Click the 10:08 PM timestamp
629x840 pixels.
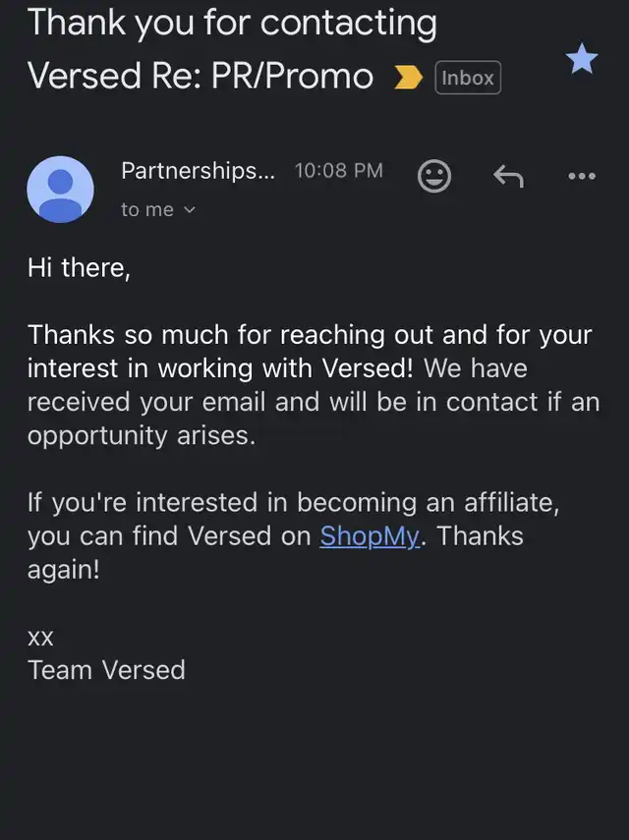tap(339, 170)
